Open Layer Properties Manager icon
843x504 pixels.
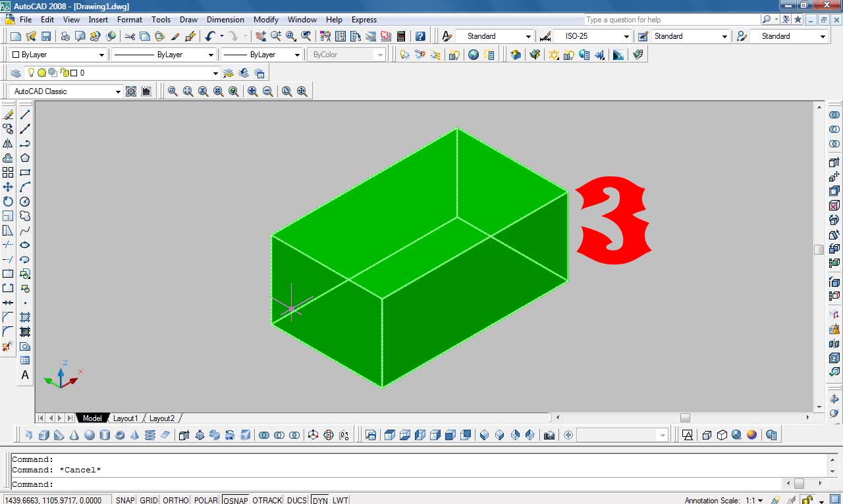point(15,73)
